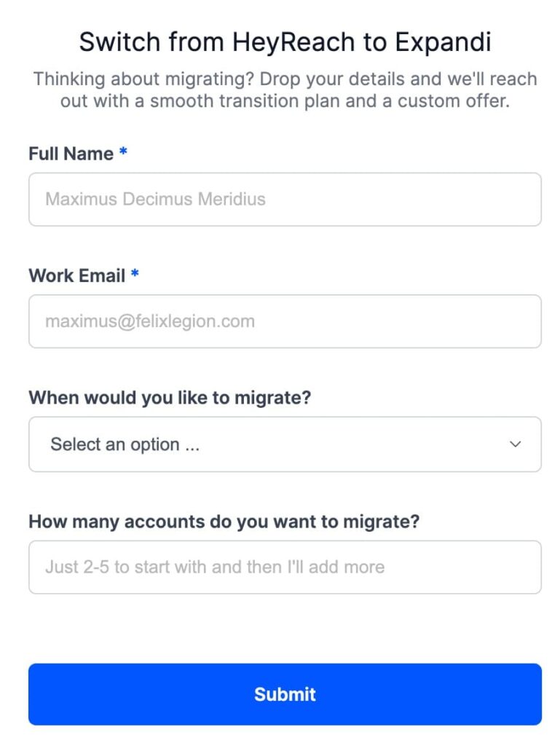Screen dimensions: 560x746
Task: Click the "Select an option ..." text
Action: (x=125, y=444)
